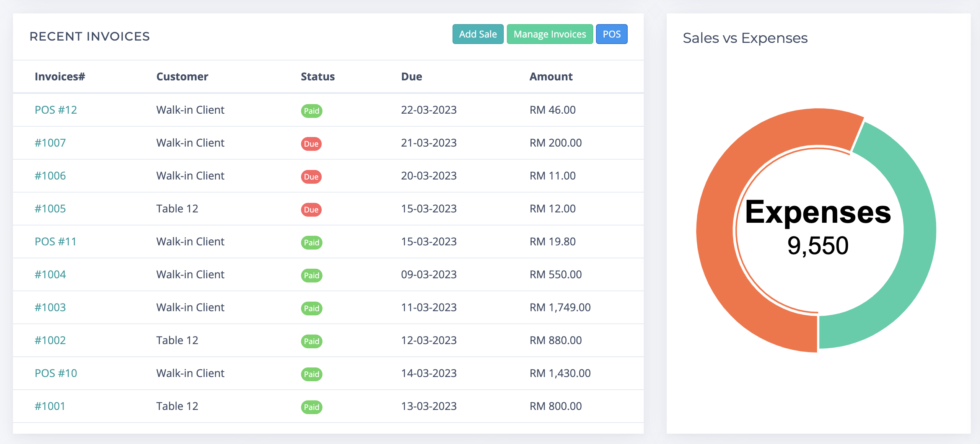Screen dimensions: 980x444
Task: Click the Add Sale button
Action: [x=478, y=34]
